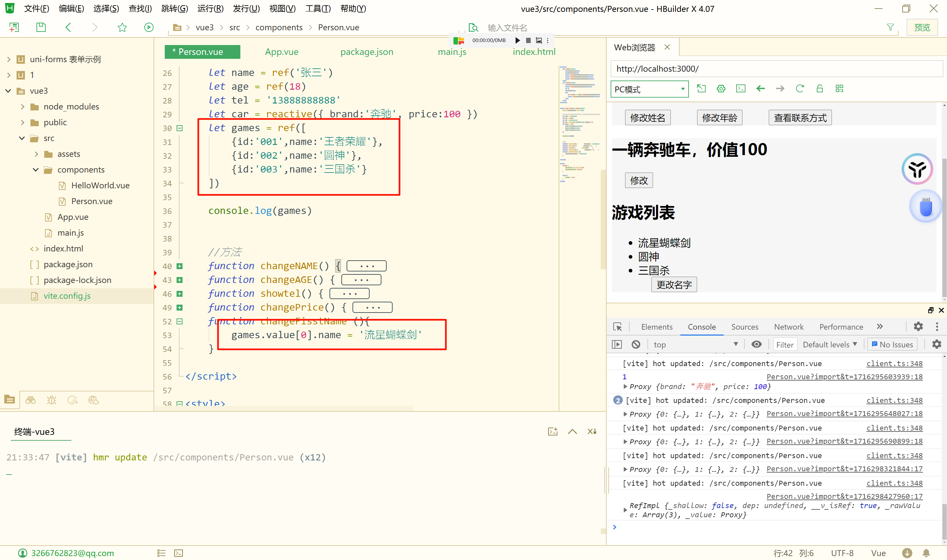Viewport: 947px width, 560px height.
Task: Click the browser refresh icon
Action: (x=799, y=89)
